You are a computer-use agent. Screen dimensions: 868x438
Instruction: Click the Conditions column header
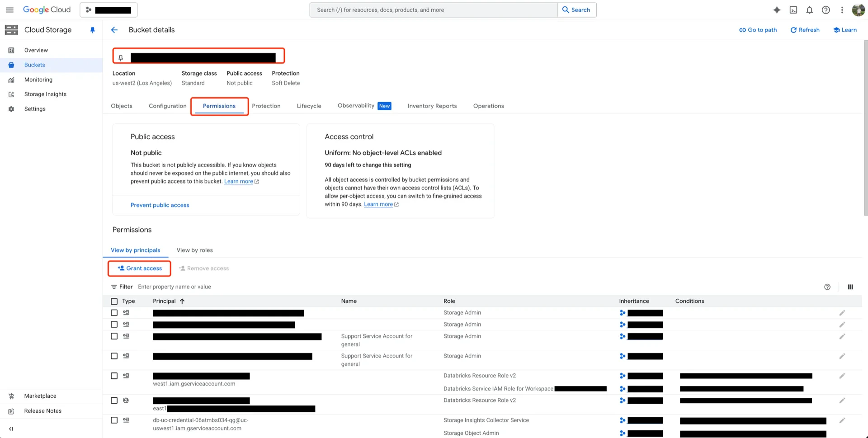pyautogui.click(x=690, y=301)
